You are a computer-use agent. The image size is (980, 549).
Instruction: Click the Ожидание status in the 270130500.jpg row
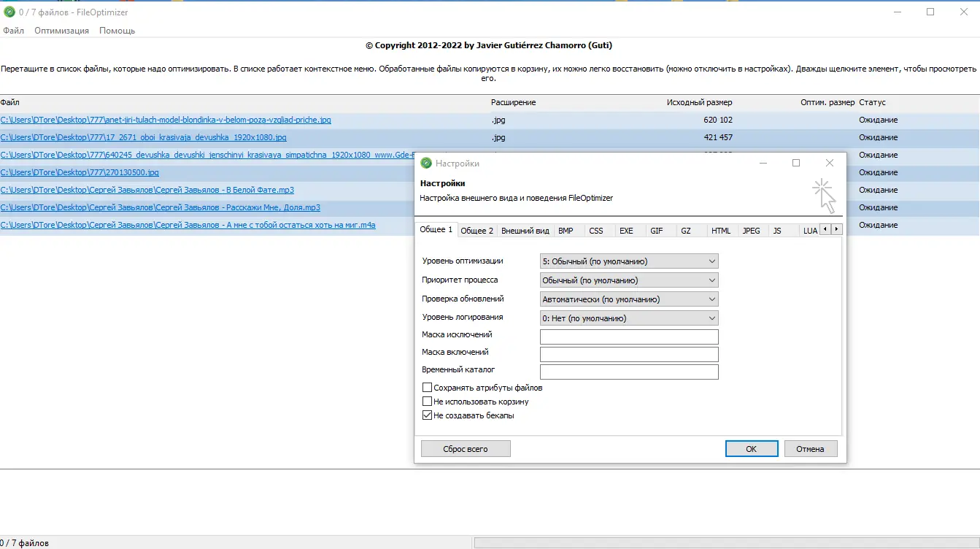coord(879,172)
